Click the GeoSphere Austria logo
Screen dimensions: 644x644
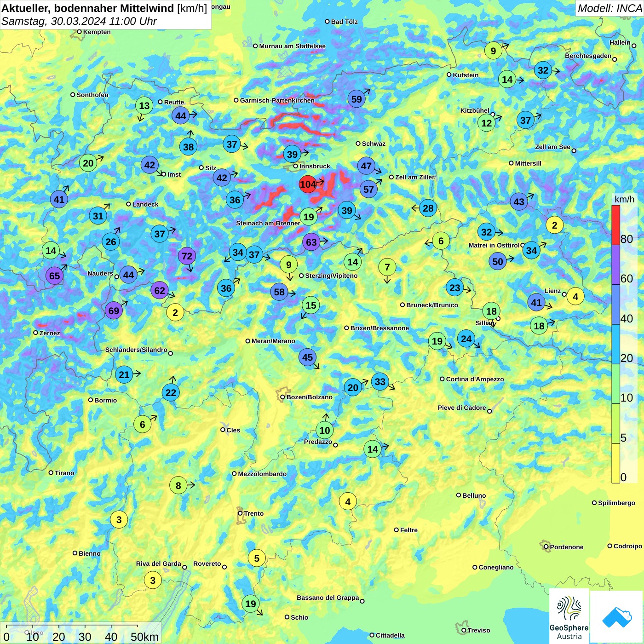[x=569, y=616]
